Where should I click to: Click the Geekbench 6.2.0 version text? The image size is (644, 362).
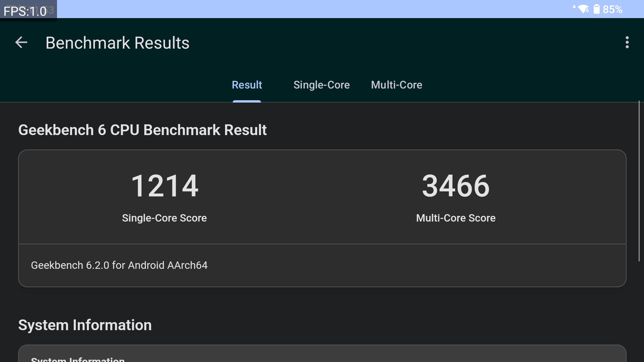coord(119,265)
